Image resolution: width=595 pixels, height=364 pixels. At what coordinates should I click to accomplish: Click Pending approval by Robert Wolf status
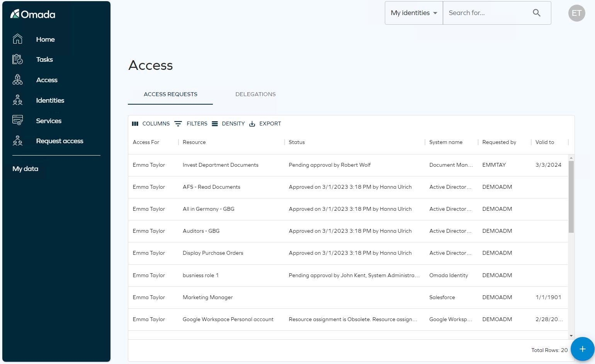330,165
